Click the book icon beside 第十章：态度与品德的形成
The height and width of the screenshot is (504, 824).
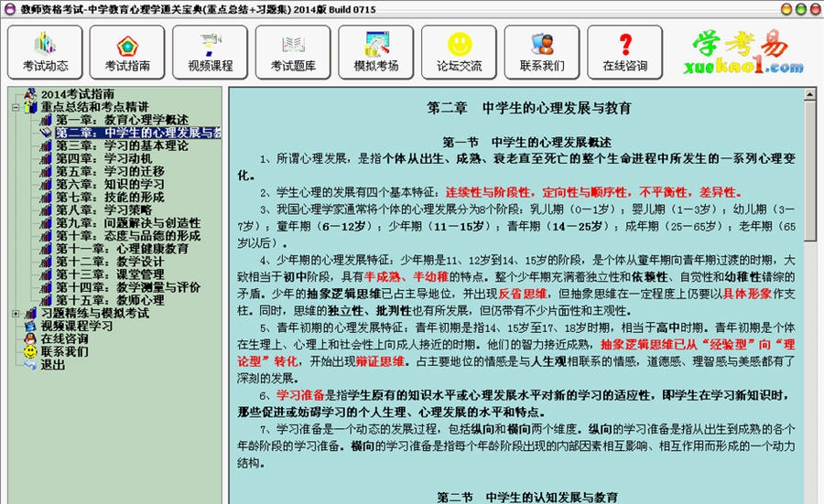(x=47, y=236)
